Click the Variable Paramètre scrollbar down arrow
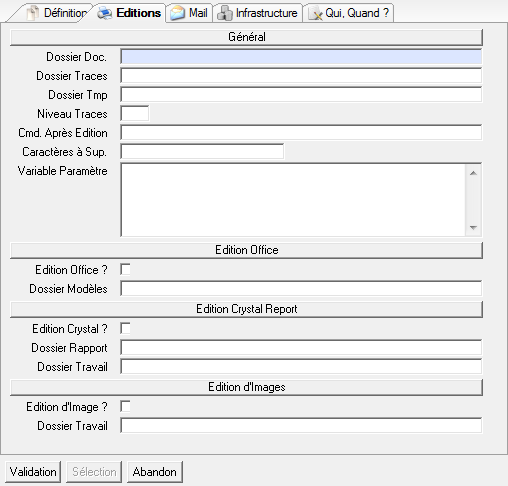The height and width of the screenshot is (486, 508). pyautogui.click(x=473, y=228)
